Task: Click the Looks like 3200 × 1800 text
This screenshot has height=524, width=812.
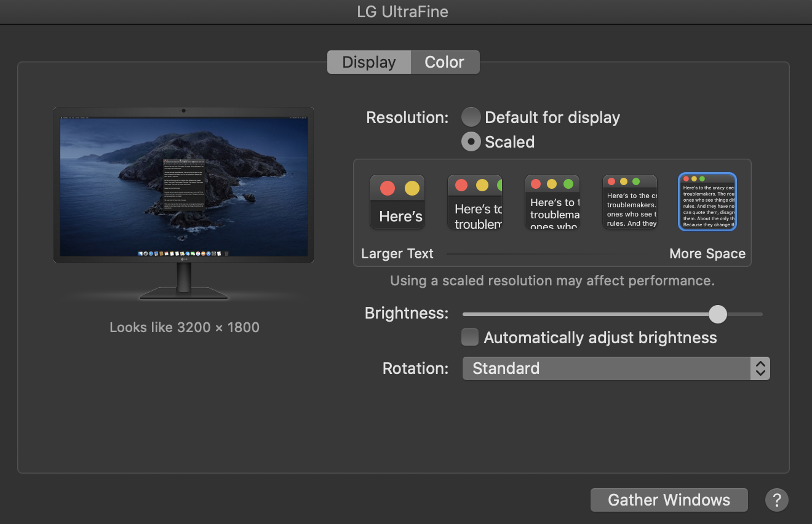Action: pyautogui.click(x=184, y=327)
